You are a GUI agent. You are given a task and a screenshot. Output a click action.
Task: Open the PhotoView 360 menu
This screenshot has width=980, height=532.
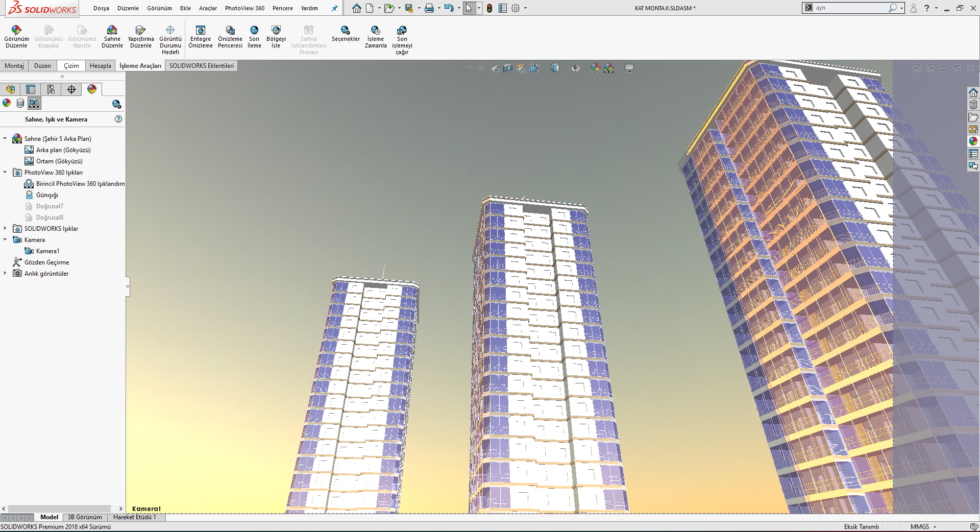point(244,8)
